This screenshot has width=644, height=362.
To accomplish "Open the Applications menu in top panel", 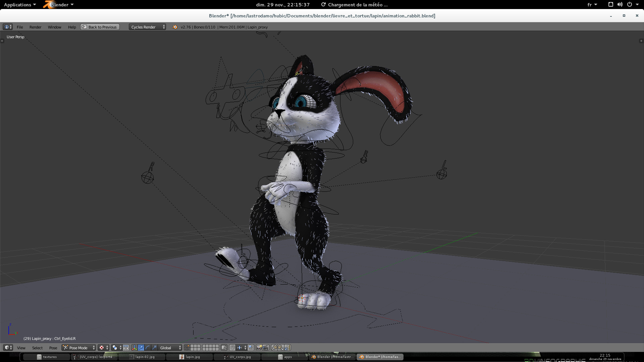I will (20, 5).
